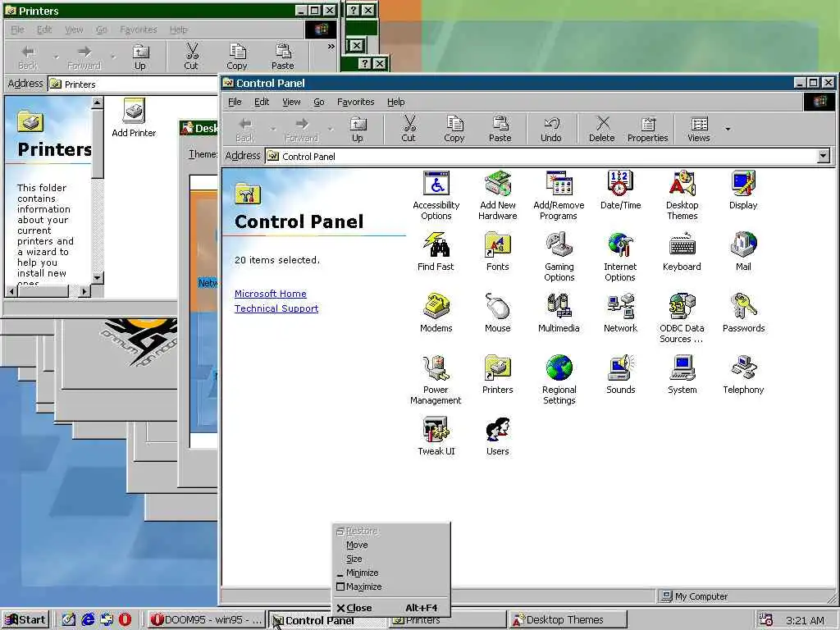Choose Maximize in the context menu

390,587
